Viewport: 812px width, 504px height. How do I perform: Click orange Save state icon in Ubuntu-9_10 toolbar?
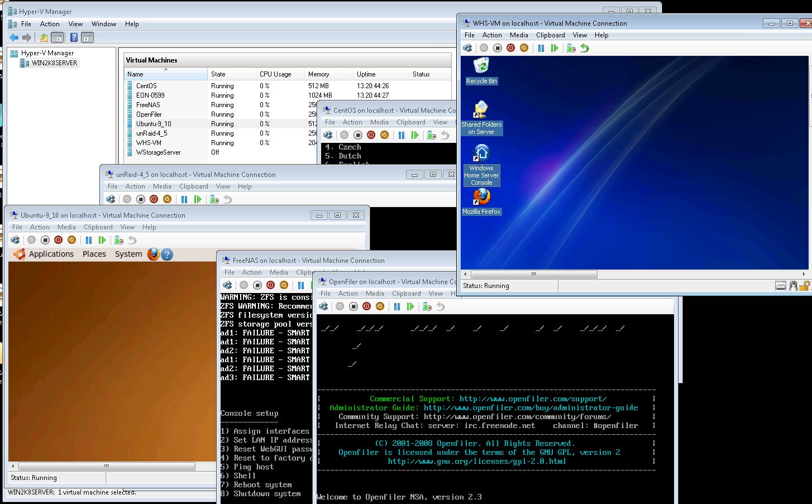[71, 240]
